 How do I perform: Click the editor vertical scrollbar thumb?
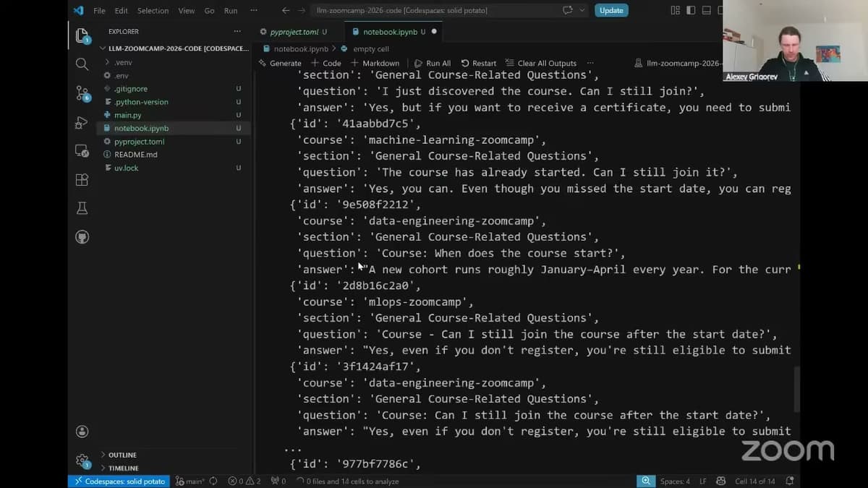tap(797, 389)
